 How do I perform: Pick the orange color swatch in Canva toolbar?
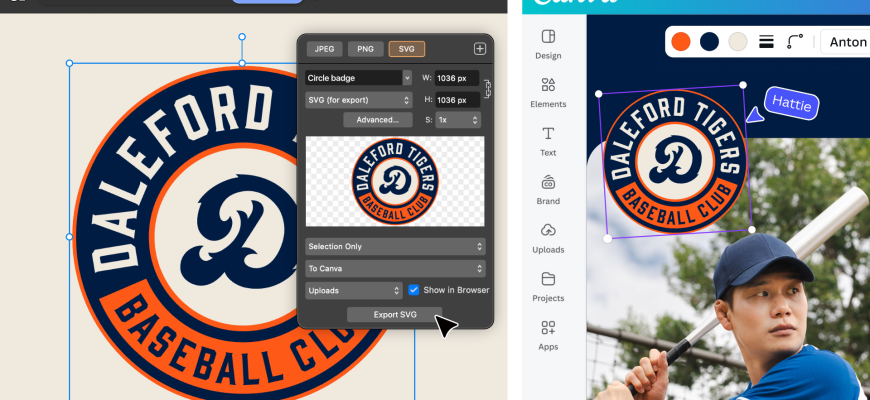pyautogui.click(x=681, y=42)
